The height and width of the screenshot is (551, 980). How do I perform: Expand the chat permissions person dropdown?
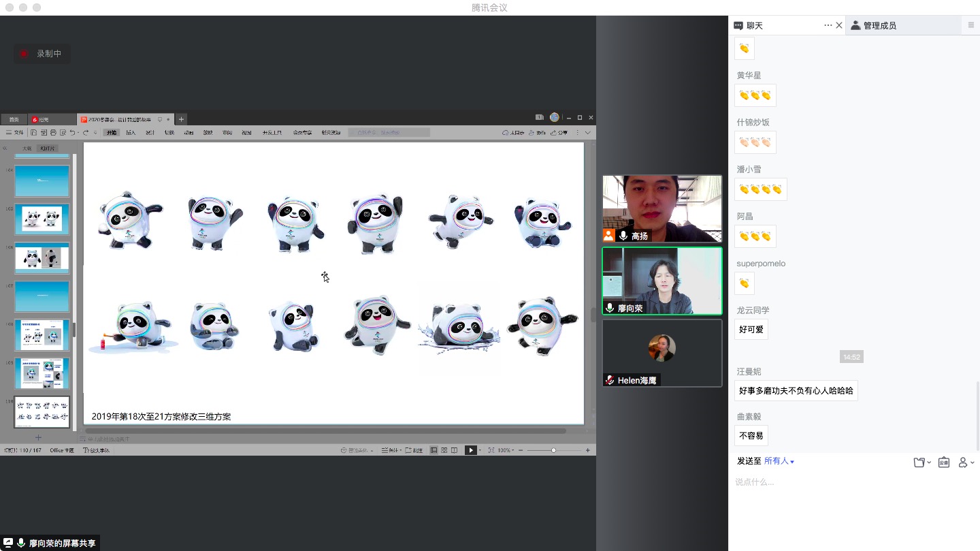pos(966,462)
